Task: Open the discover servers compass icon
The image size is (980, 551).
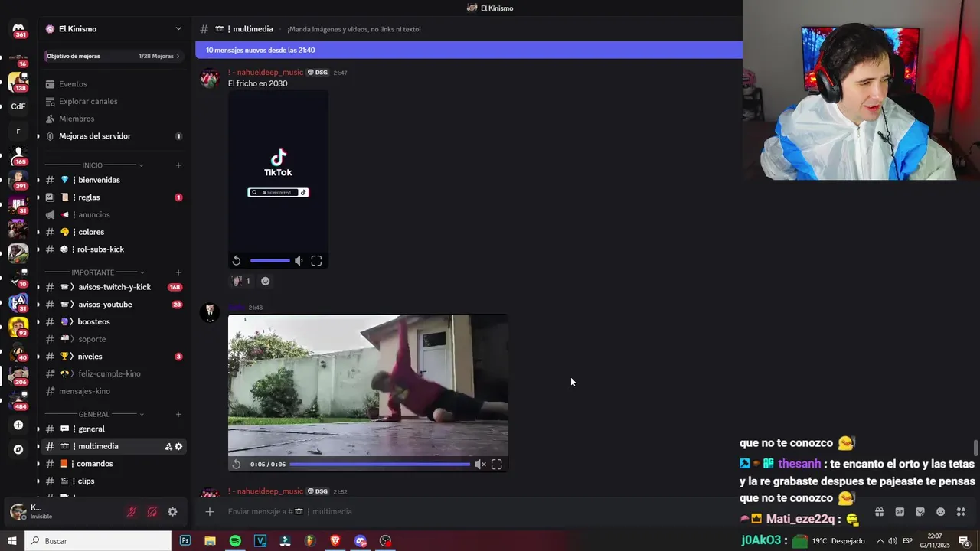Action: tap(18, 449)
